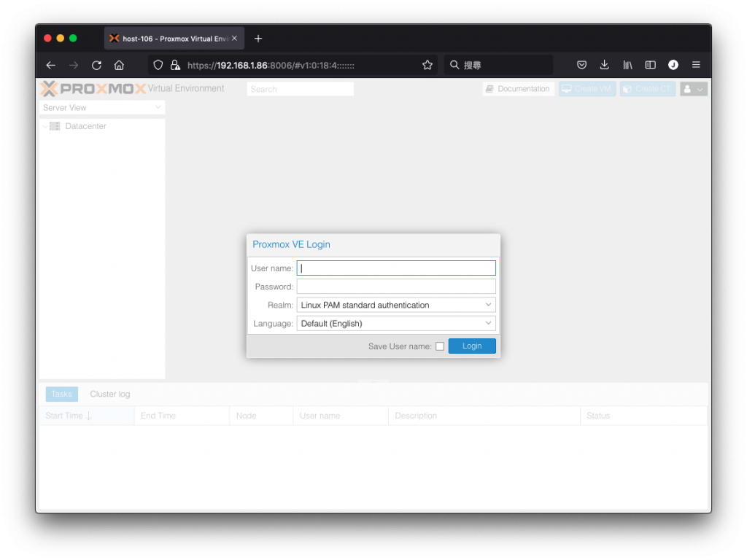Click the tracking protection shield icon
Screen dimensions: 747x560
pyautogui.click(x=158, y=65)
